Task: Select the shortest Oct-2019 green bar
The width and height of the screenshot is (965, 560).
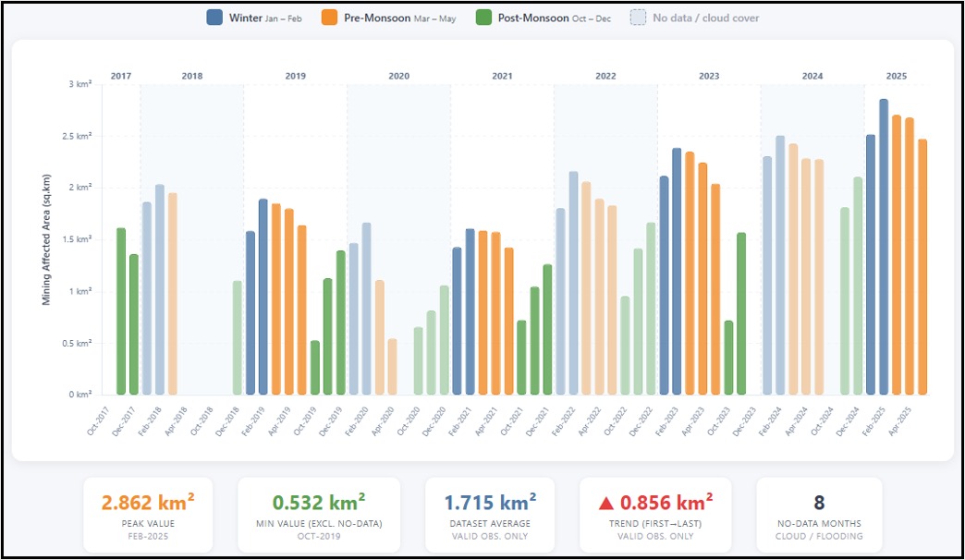Action: tap(315, 368)
